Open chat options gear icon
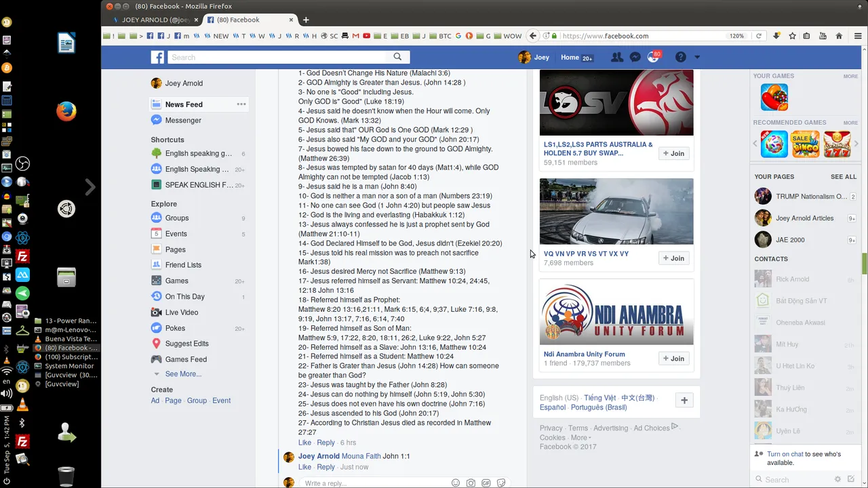Image resolution: width=868 pixels, height=488 pixels. [x=837, y=479]
